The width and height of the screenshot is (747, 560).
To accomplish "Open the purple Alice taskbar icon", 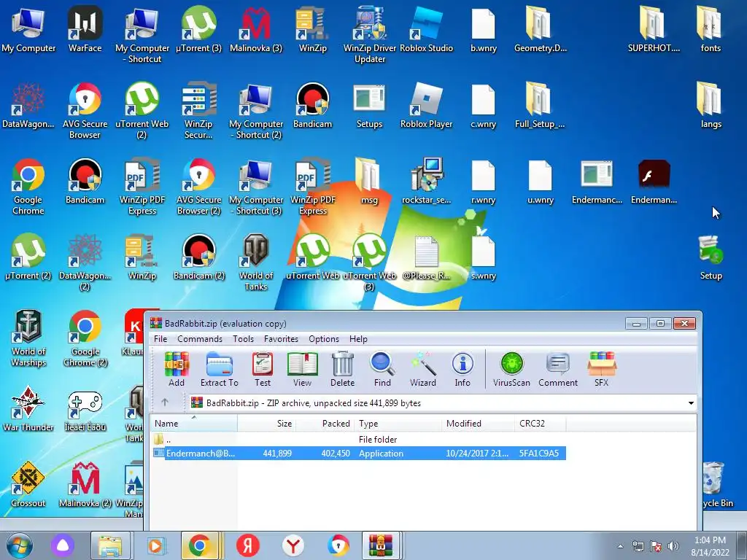I will click(63, 545).
